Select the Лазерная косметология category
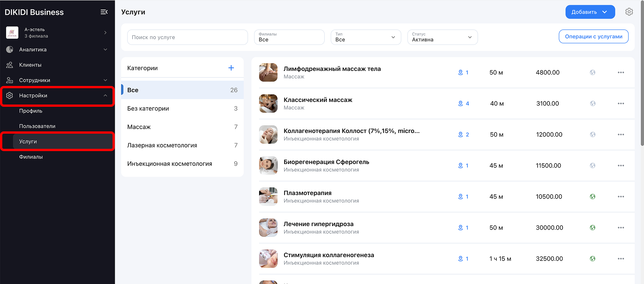Screen dimensions: 644x284 182,145
